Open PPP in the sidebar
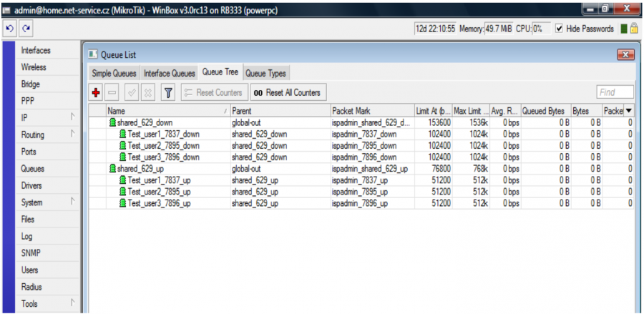The image size is (644, 314). click(27, 101)
